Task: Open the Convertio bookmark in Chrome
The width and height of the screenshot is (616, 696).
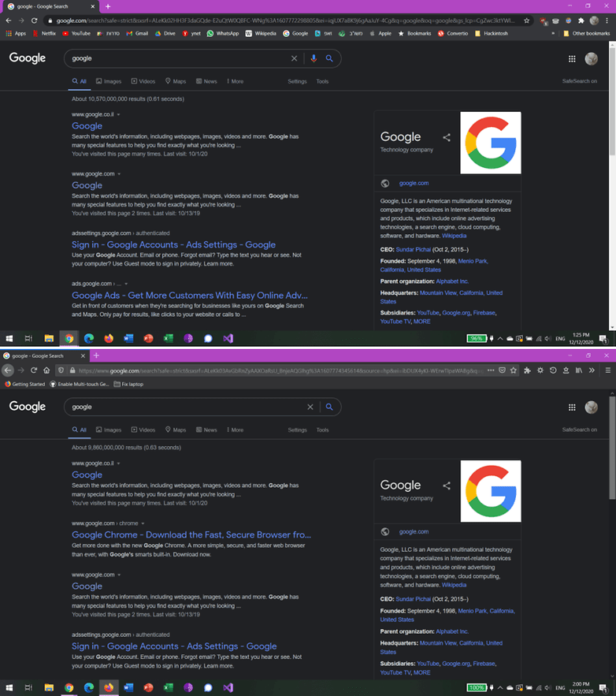Action: tap(453, 33)
